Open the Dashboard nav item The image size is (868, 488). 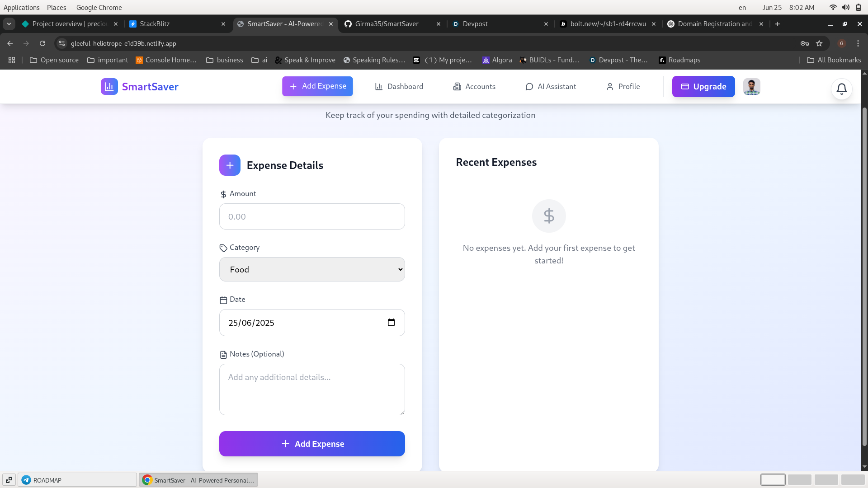399,86
